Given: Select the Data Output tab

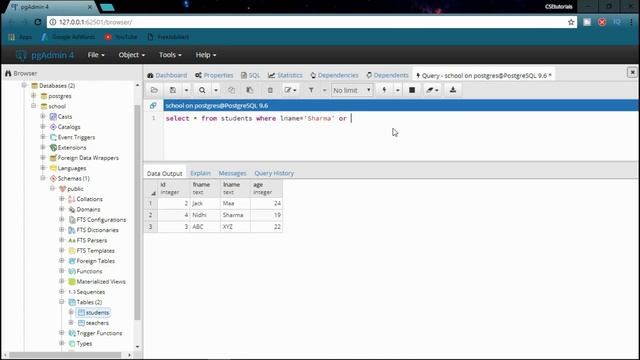Looking at the screenshot, I should [x=164, y=173].
